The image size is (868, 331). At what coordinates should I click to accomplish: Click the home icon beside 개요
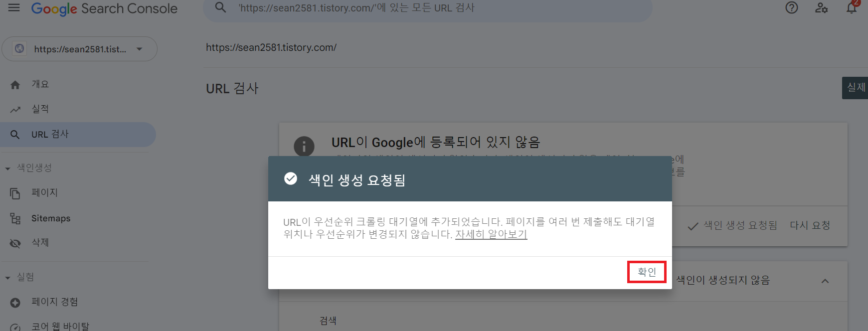tap(15, 85)
